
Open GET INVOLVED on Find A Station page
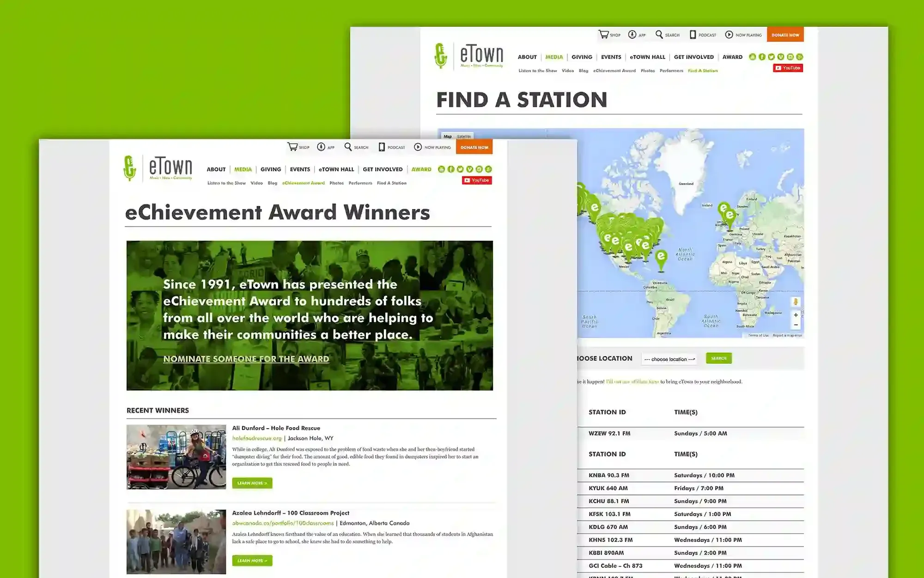click(694, 57)
